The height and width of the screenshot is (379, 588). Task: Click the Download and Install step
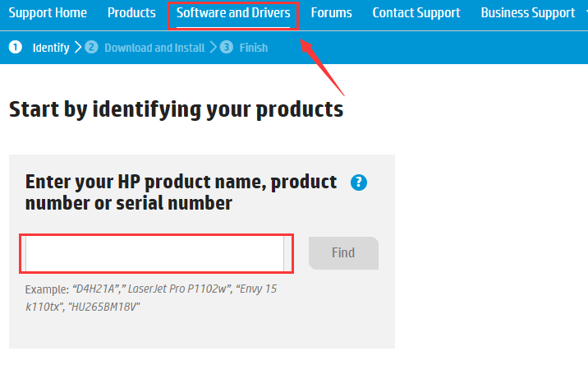point(154,48)
